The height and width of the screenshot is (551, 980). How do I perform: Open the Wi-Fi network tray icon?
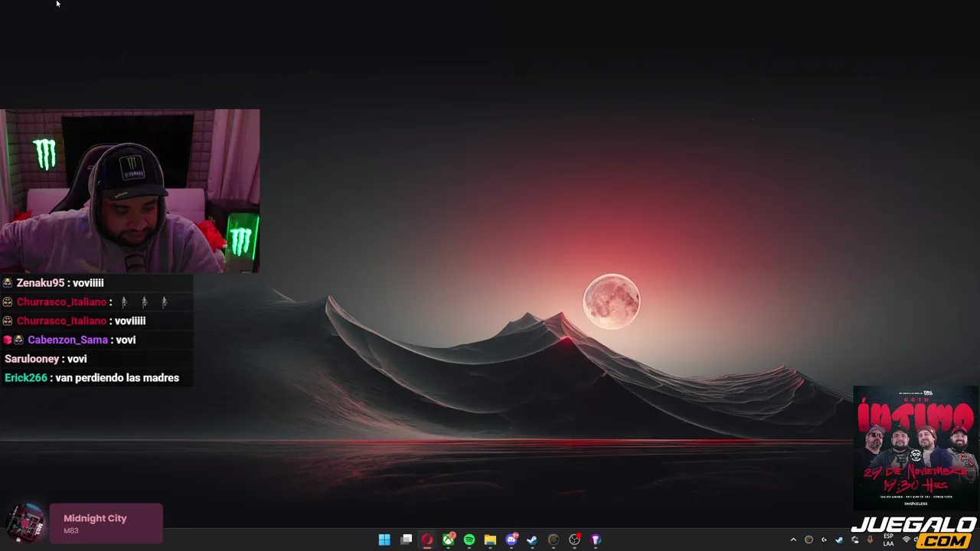(x=906, y=540)
